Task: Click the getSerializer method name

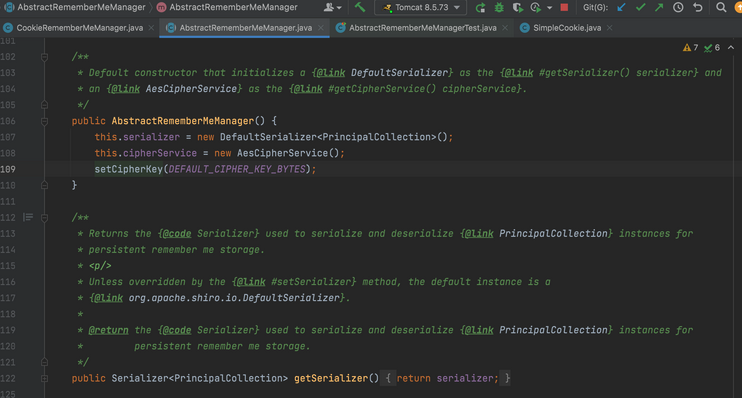Action: [x=331, y=379]
